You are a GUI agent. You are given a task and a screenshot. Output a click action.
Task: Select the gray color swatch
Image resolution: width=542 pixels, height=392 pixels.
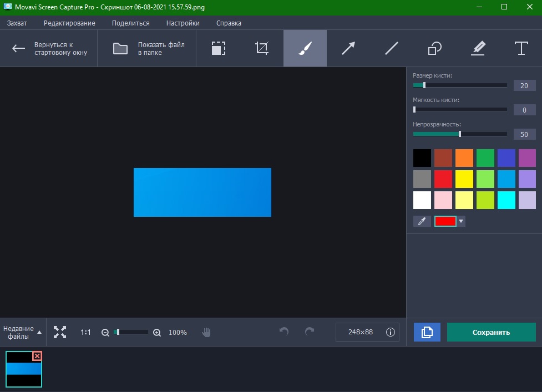click(x=422, y=179)
